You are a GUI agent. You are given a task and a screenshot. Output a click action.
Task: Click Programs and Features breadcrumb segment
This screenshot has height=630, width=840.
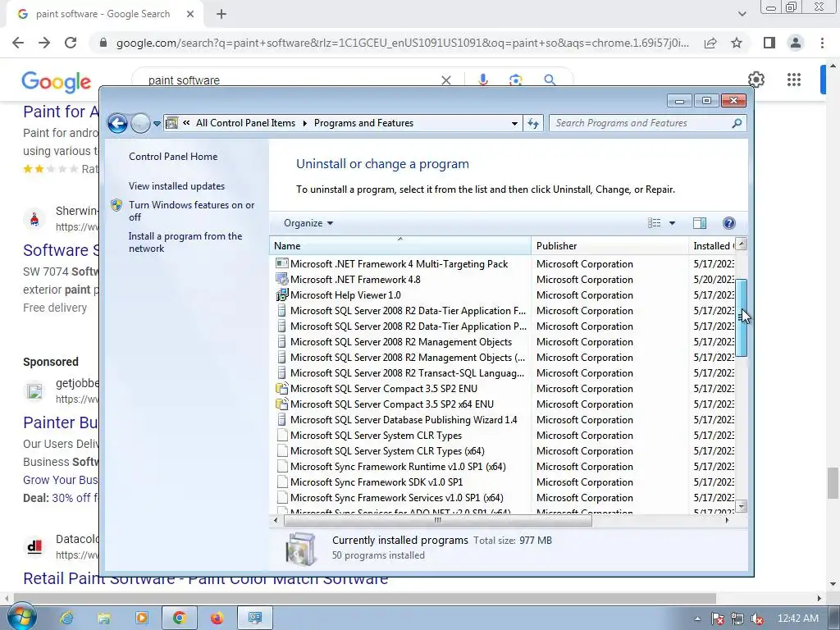tap(363, 123)
